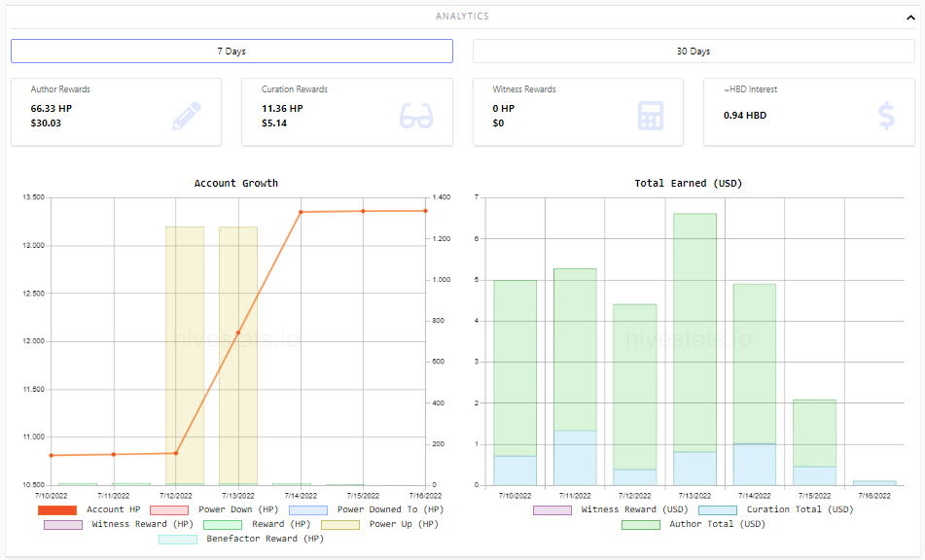
Task: Click the 7/12/2022 Power Up bar
Action: (185, 356)
